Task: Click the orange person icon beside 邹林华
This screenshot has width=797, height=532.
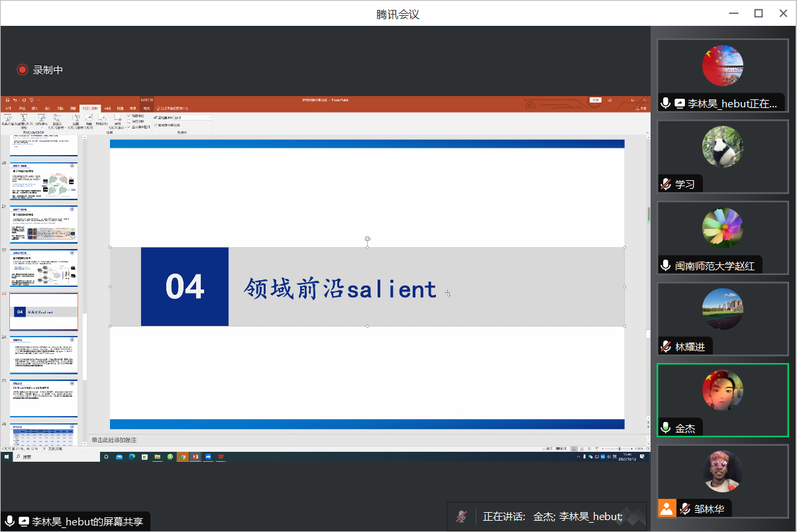Action: tap(666, 508)
